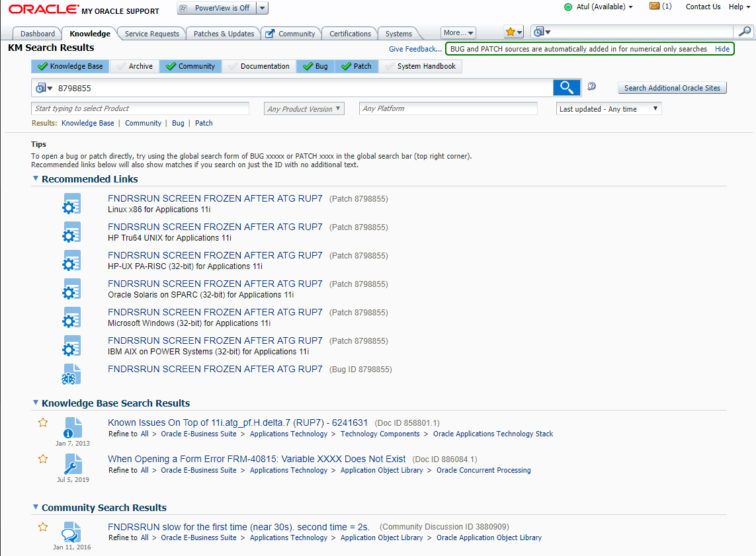Toggle the Patch source filter
The height and width of the screenshot is (556, 756).
[357, 66]
